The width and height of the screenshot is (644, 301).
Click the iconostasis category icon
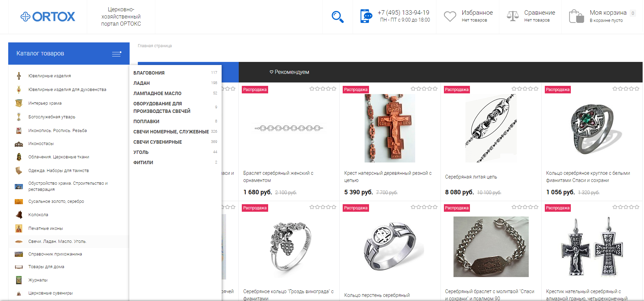19,144
